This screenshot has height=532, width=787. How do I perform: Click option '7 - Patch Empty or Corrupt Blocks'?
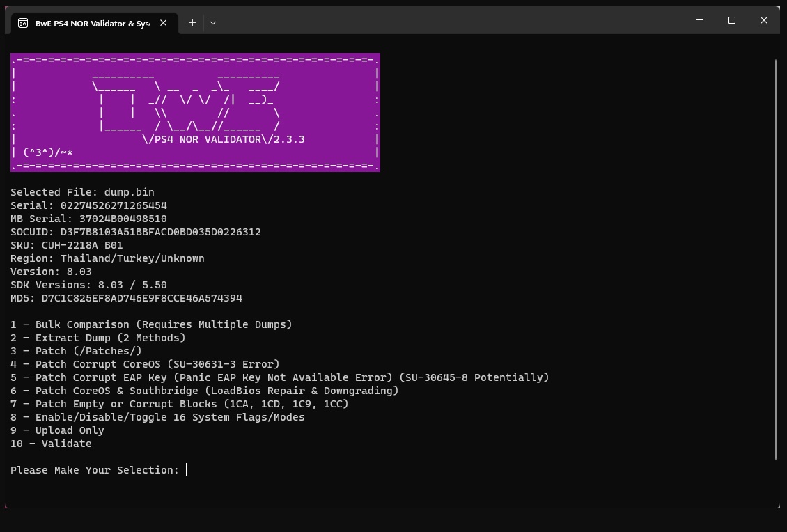[x=180, y=403]
